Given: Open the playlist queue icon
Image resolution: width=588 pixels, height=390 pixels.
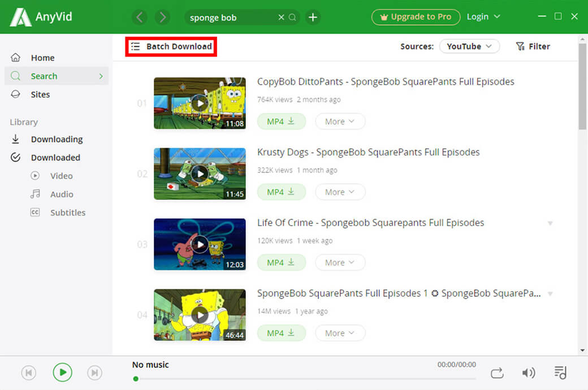Looking at the screenshot, I should (560, 372).
